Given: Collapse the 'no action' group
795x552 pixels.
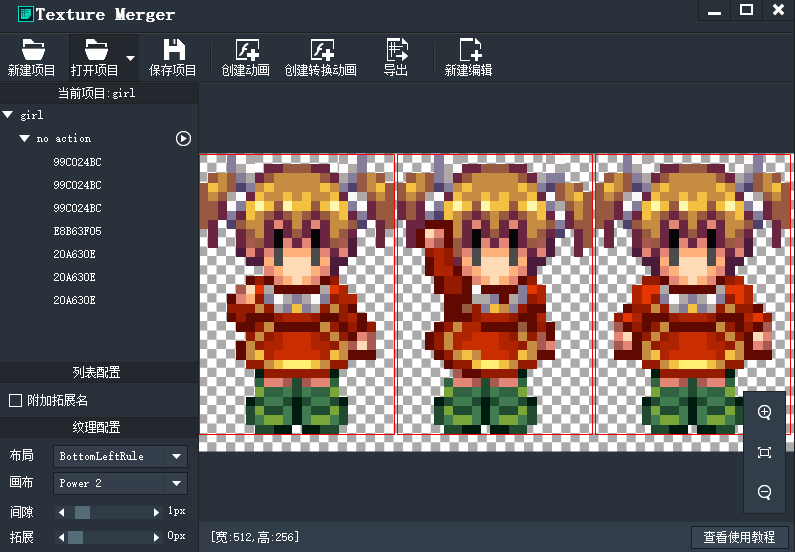Looking at the screenshot, I should pos(24,138).
